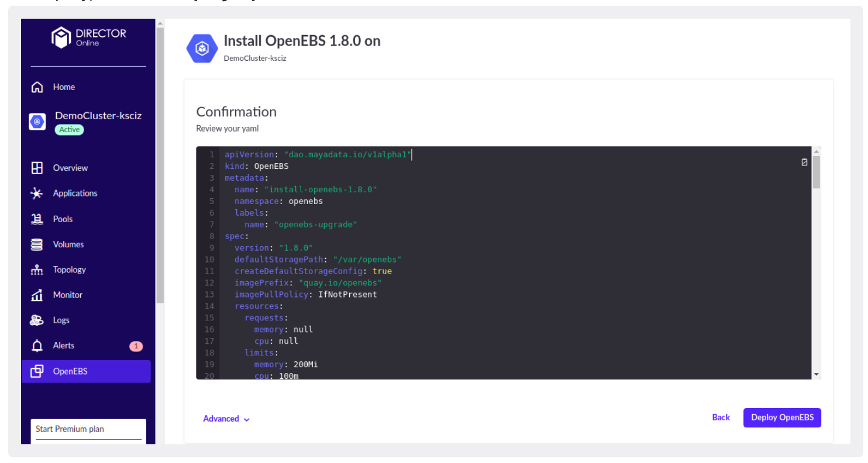Click the Monitor chart icon
Viewport: 868px width, 463px height.
pyautogui.click(x=37, y=295)
